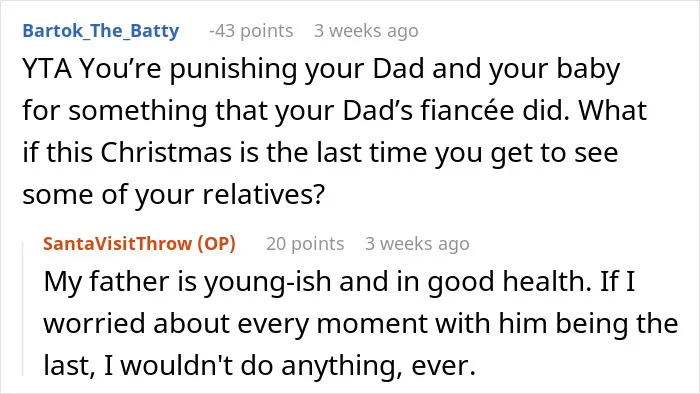Image resolution: width=700 pixels, height=394 pixels.
Task: Collapse OP reply via thread line
Action: [x=23, y=309]
